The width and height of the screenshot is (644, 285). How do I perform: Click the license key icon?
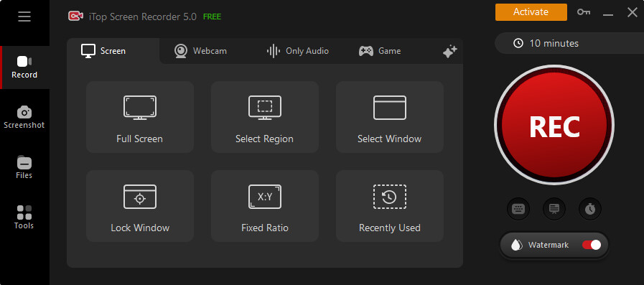(x=583, y=12)
